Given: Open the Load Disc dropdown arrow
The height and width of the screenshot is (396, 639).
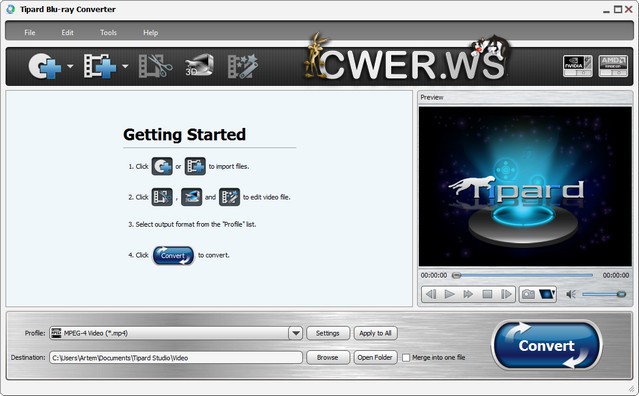Looking at the screenshot, I should click(x=70, y=66).
